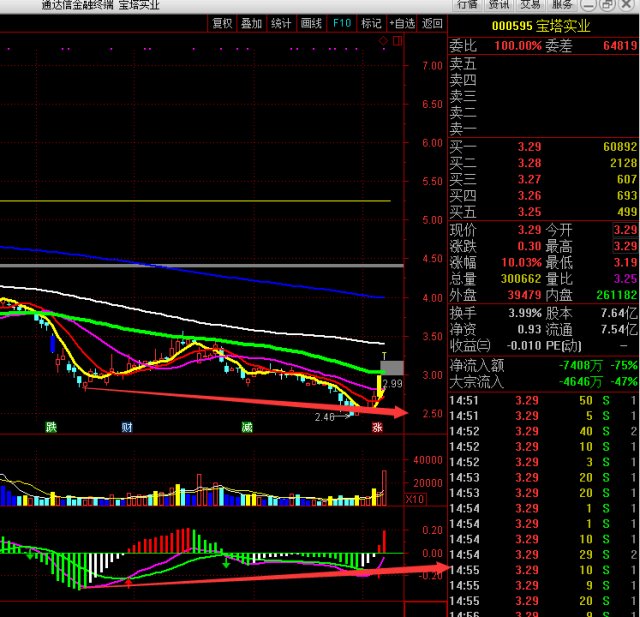This screenshot has width=640, height=617.
Task: Open the 资讯 menu tab
Action: pyautogui.click(x=499, y=4)
